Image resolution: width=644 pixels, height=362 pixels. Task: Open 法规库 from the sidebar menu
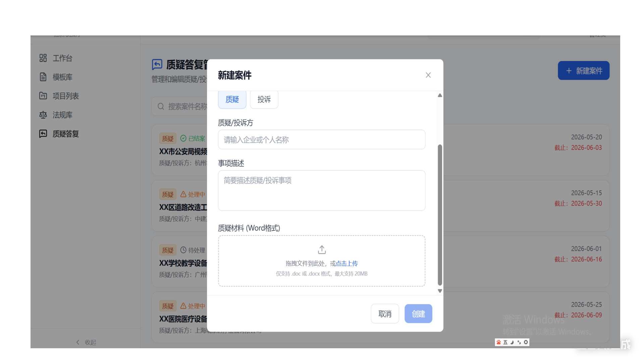pyautogui.click(x=62, y=115)
